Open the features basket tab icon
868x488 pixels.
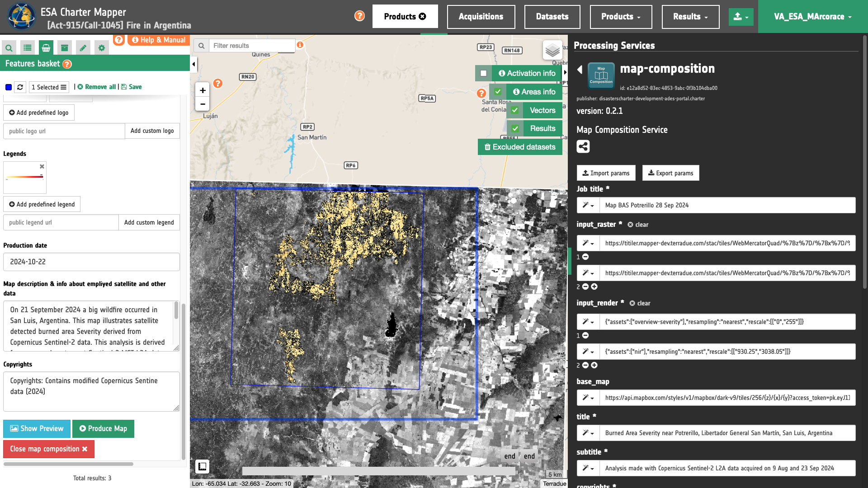(46, 47)
